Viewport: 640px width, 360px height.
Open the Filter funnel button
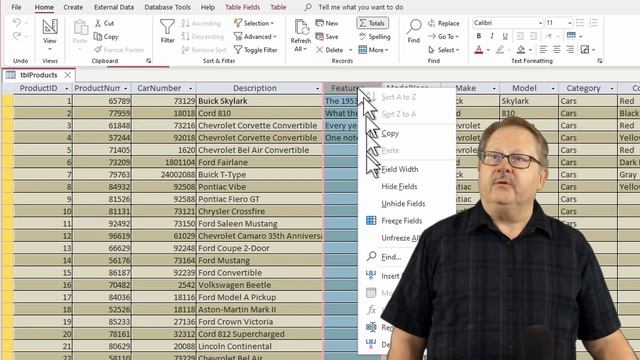pyautogui.click(x=167, y=31)
